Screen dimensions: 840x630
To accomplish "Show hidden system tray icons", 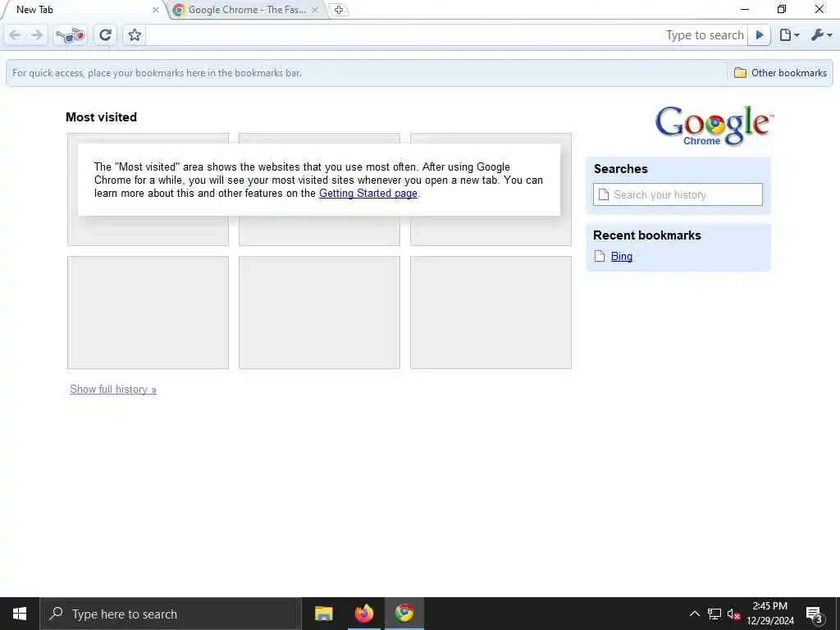I will [694, 614].
